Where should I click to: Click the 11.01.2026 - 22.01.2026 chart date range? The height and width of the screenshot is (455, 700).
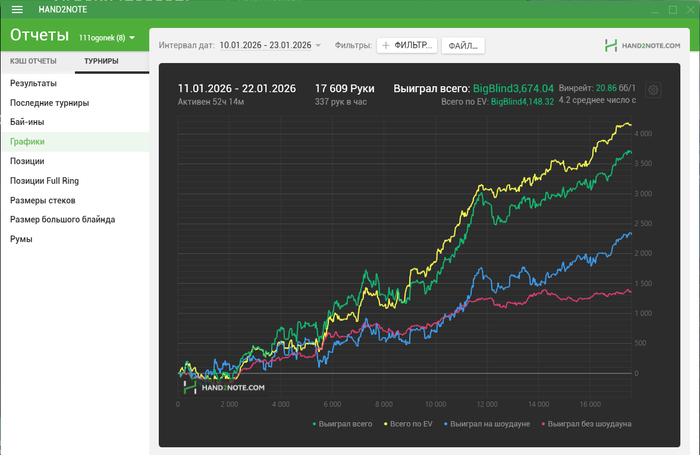pos(237,88)
